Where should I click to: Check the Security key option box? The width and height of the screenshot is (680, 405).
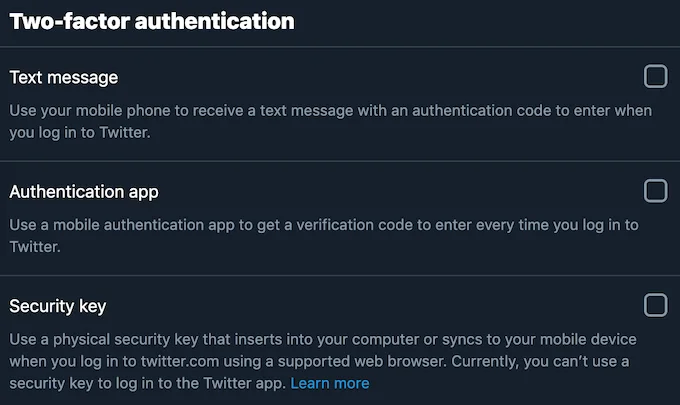(655, 305)
